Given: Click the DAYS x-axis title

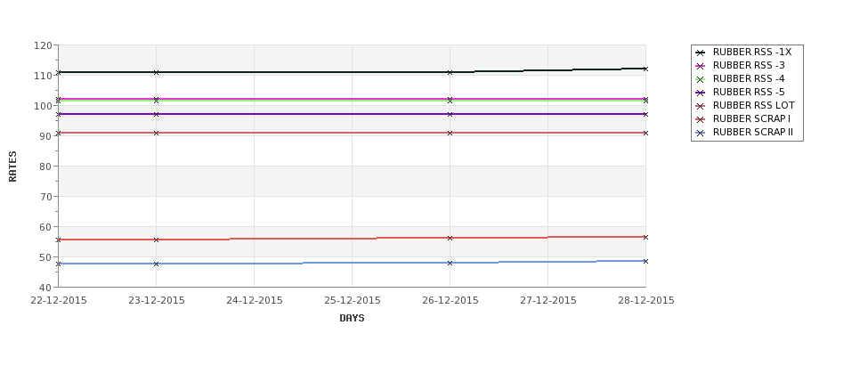Looking at the screenshot, I should point(352,319).
